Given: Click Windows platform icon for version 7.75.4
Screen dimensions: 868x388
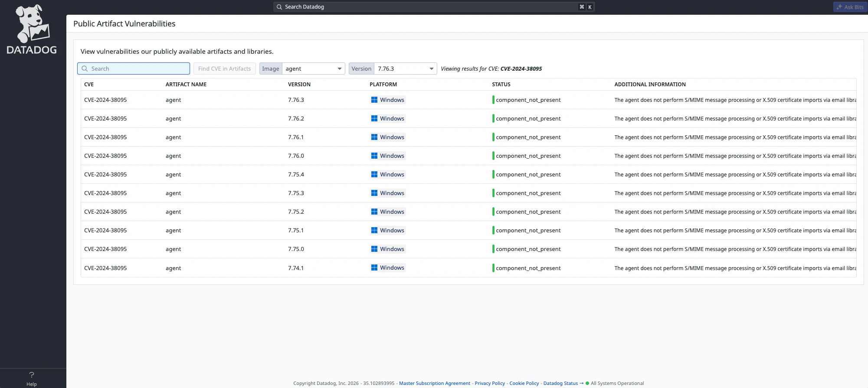Looking at the screenshot, I should click(374, 175).
